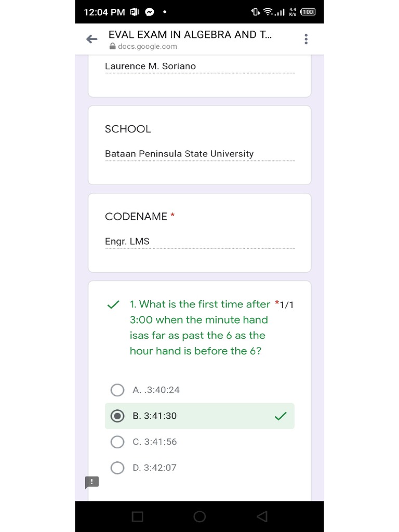Select radio option A. .3:40:24
Image resolution: width=399 pixels, height=532 pixels.
[x=118, y=390]
